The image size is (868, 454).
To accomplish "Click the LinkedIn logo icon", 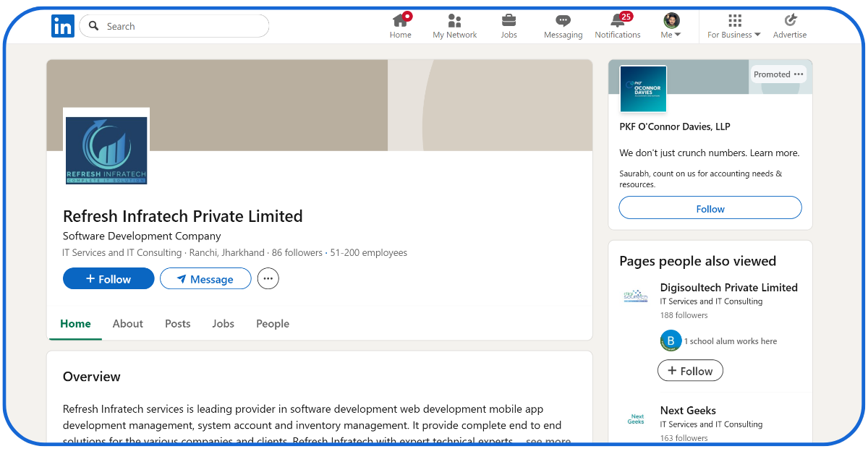I will coord(63,26).
